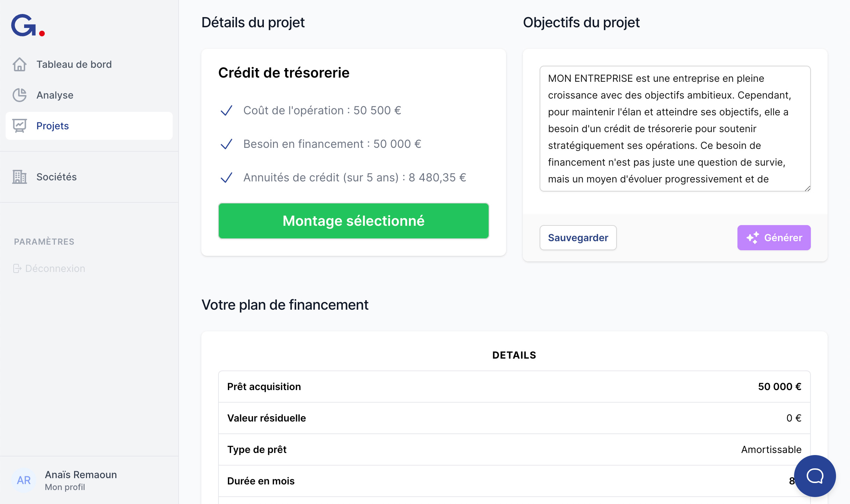Click the presentation board icon beside Projets
This screenshot has width=850, height=504.
20,125
